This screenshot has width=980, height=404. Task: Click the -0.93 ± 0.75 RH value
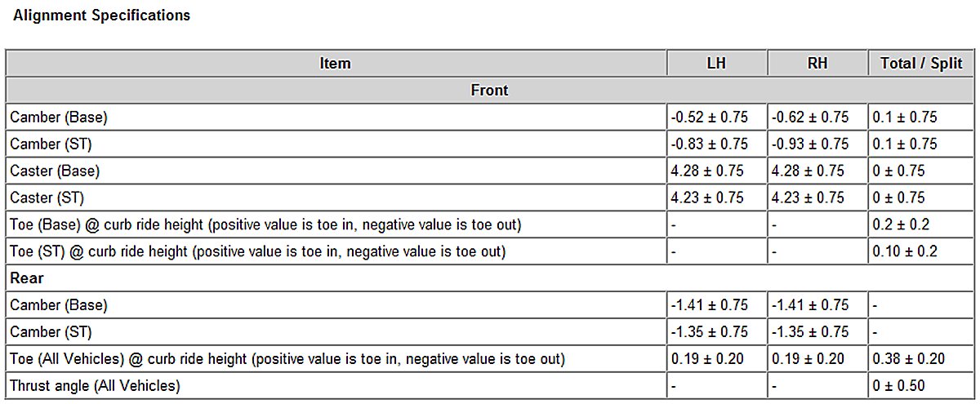810,144
